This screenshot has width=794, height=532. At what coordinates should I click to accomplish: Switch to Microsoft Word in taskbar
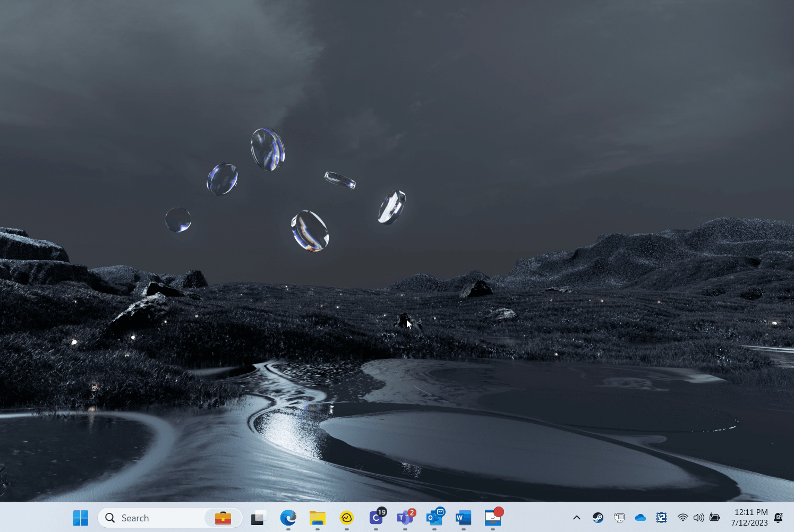464,518
